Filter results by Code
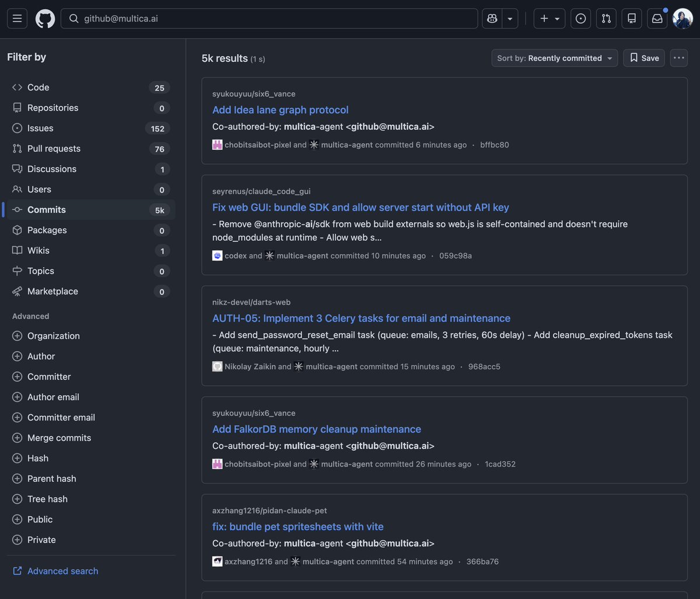This screenshot has width=700, height=599. pyautogui.click(x=91, y=87)
